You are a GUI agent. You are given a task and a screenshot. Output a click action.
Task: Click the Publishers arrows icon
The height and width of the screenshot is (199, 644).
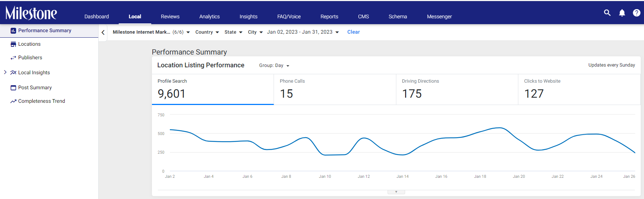click(14, 58)
